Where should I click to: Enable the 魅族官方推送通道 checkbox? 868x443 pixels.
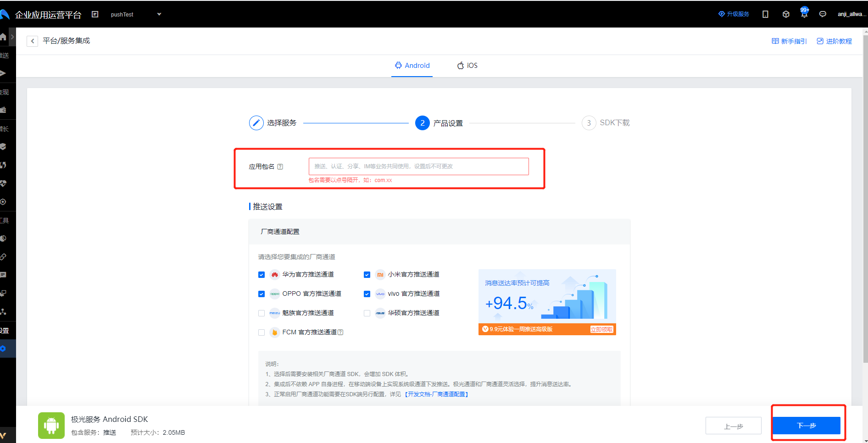coord(262,313)
